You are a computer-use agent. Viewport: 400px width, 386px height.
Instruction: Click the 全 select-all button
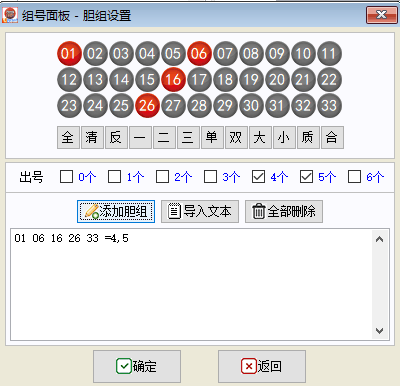point(68,137)
